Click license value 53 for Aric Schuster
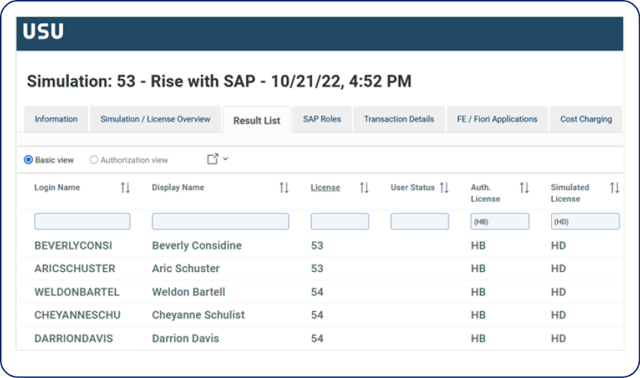640x378 pixels. click(x=317, y=269)
